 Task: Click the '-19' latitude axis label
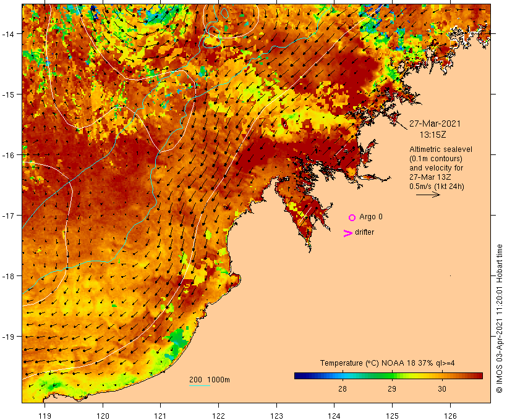click(x=7, y=337)
